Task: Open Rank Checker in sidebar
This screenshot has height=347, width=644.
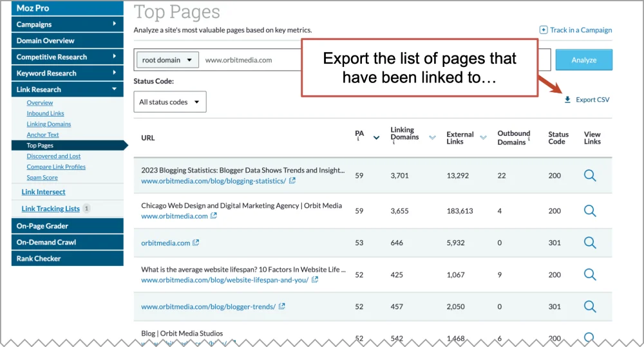Action: click(68, 258)
